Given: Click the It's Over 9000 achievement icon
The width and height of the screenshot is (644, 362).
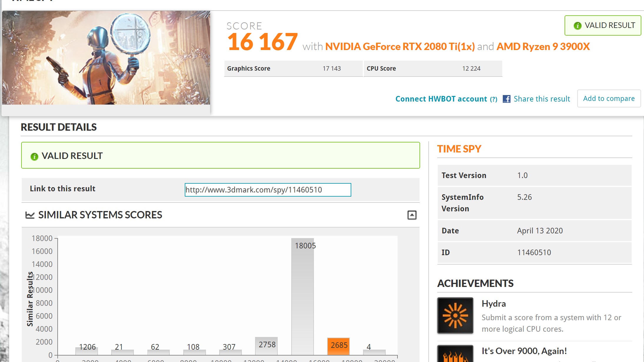Looking at the screenshot, I should tap(455, 353).
